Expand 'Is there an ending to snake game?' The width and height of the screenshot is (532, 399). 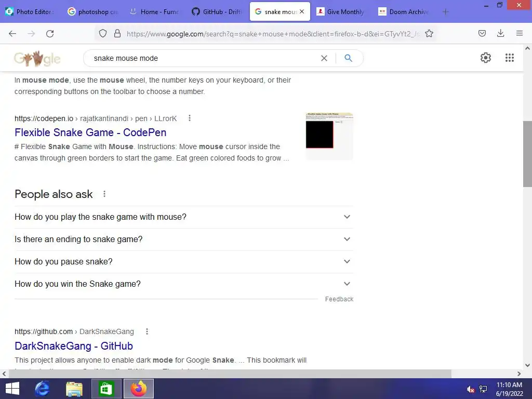click(184, 240)
